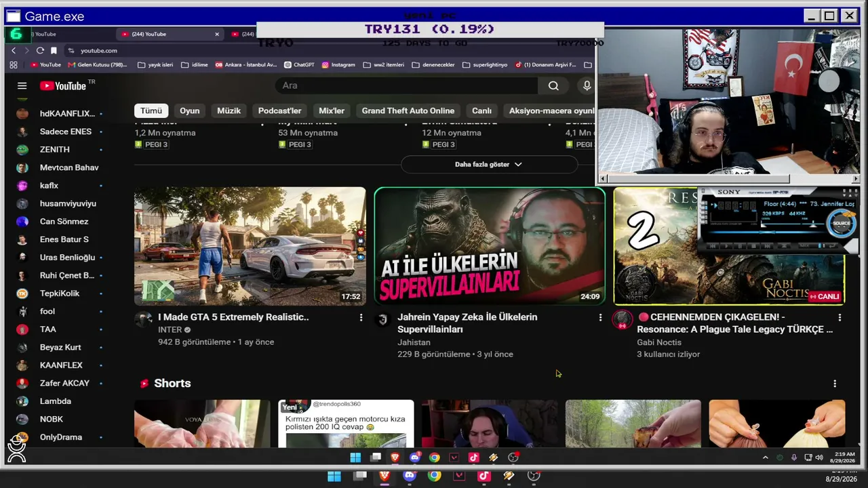Click the YouTube logo
This screenshot has width=868, height=488.
(63, 85)
